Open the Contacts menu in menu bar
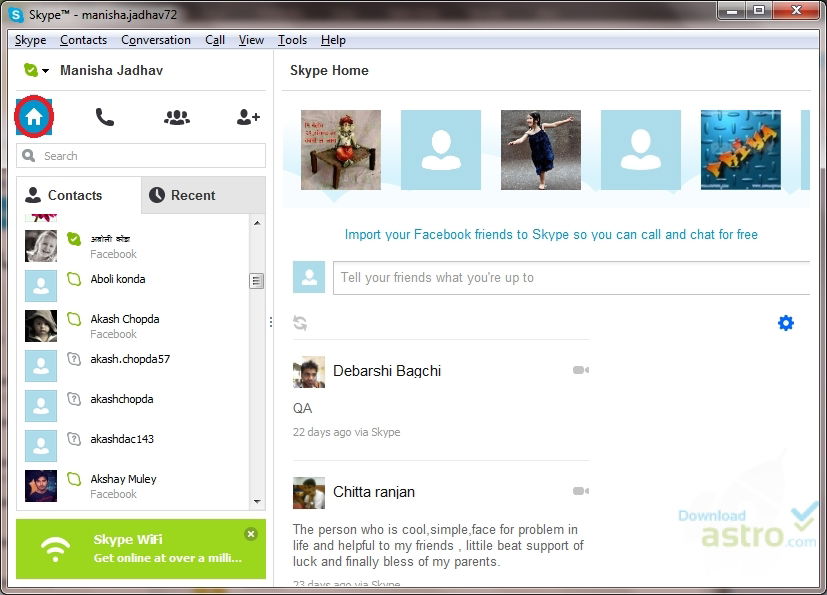This screenshot has height=595, width=827. click(x=83, y=40)
